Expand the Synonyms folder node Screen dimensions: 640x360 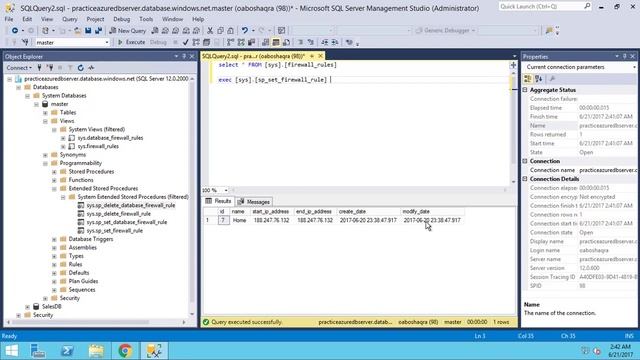pos(45,155)
